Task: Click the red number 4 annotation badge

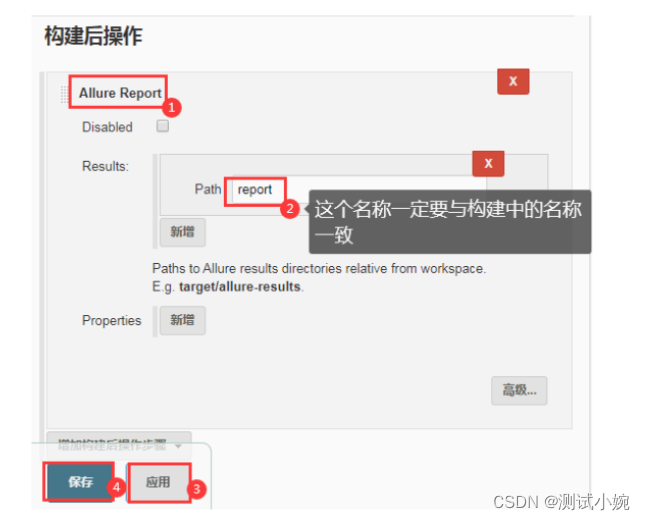Action: tap(116, 488)
